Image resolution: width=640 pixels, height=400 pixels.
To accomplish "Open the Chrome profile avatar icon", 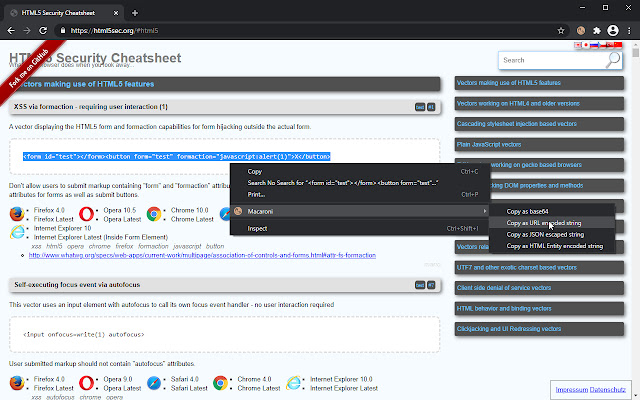I will click(x=613, y=30).
